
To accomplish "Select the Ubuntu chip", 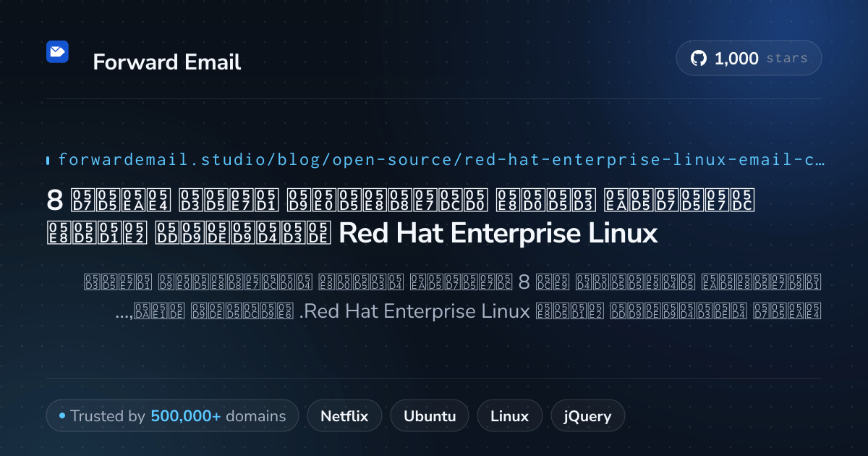I will 430,416.
